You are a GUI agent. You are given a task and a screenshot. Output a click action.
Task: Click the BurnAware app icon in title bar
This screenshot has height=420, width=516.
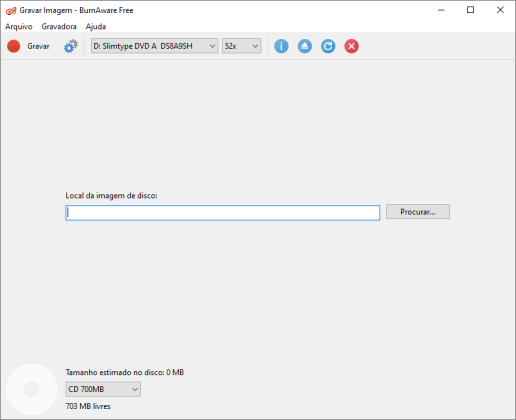click(x=11, y=11)
